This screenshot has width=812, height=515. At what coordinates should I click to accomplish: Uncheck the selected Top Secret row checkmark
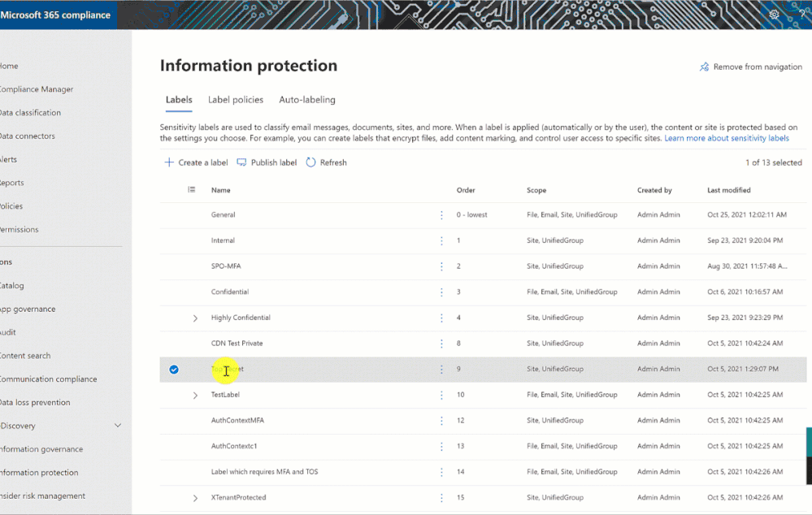click(x=174, y=370)
